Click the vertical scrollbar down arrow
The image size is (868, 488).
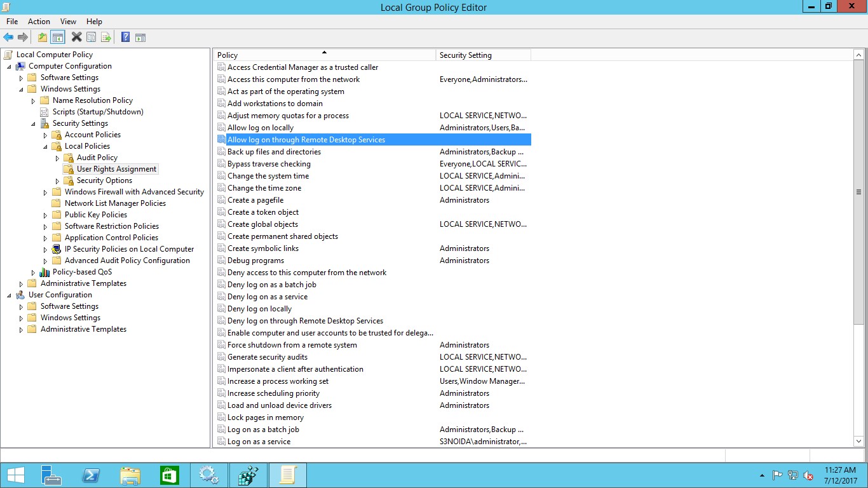click(859, 441)
